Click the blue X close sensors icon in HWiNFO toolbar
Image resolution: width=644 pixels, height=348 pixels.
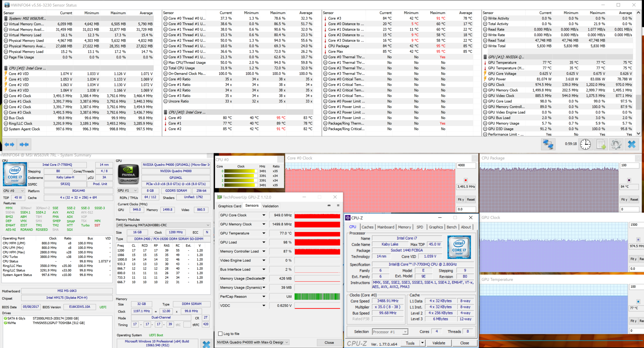pos(632,144)
